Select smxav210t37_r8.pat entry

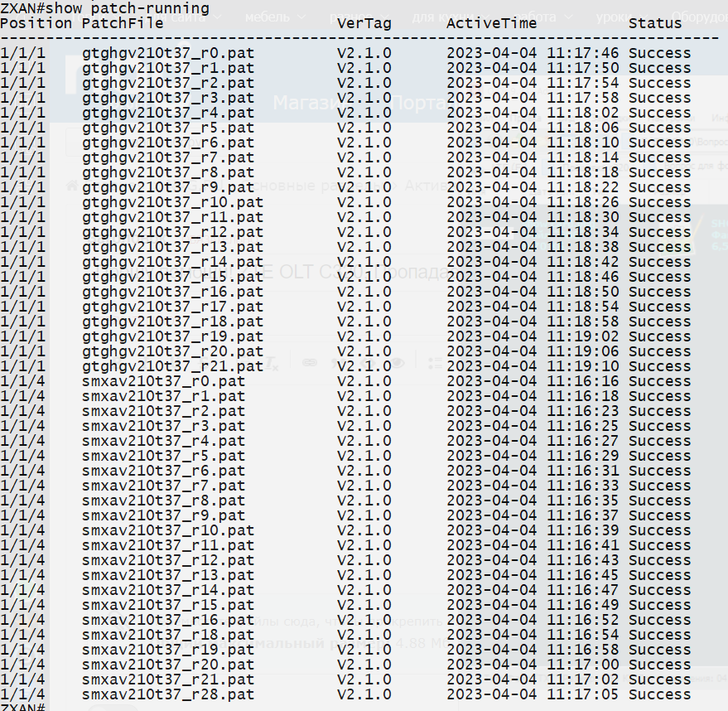click(163, 501)
